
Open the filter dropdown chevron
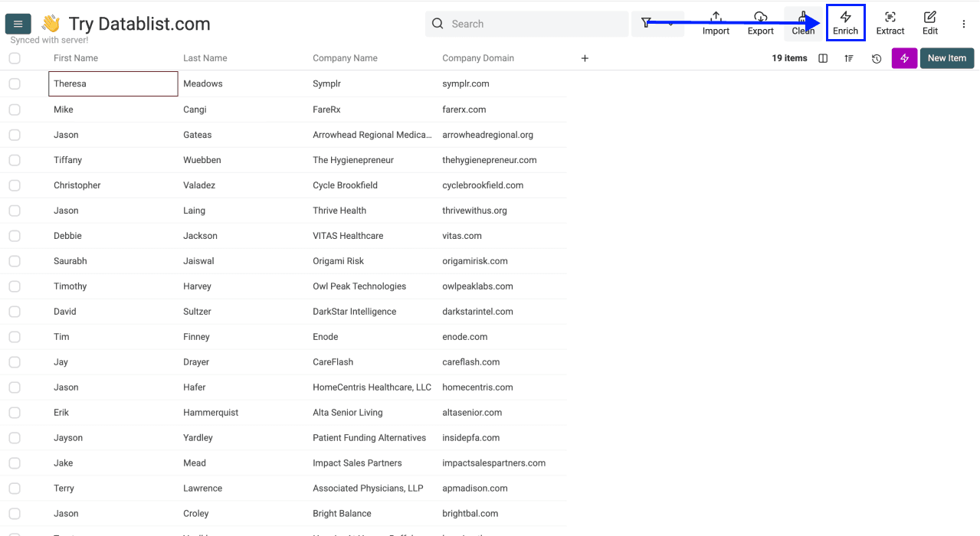[x=671, y=24]
